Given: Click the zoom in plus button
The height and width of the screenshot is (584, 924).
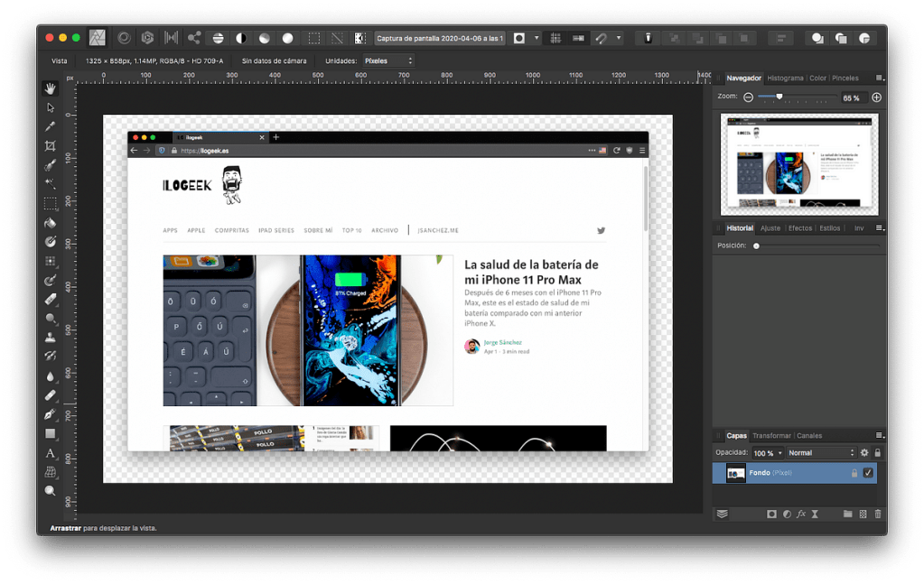Looking at the screenshot, I should point(876,97).
